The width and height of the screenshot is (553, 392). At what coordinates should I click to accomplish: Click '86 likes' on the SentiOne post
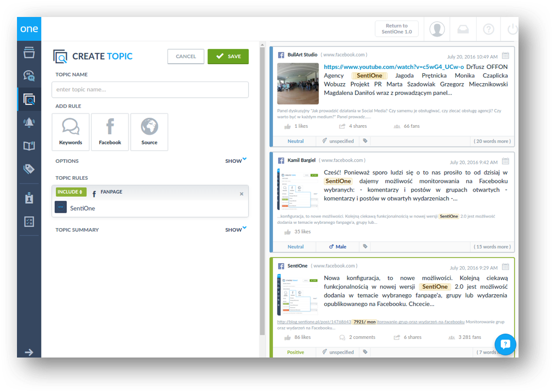click(x=298, y=337)
